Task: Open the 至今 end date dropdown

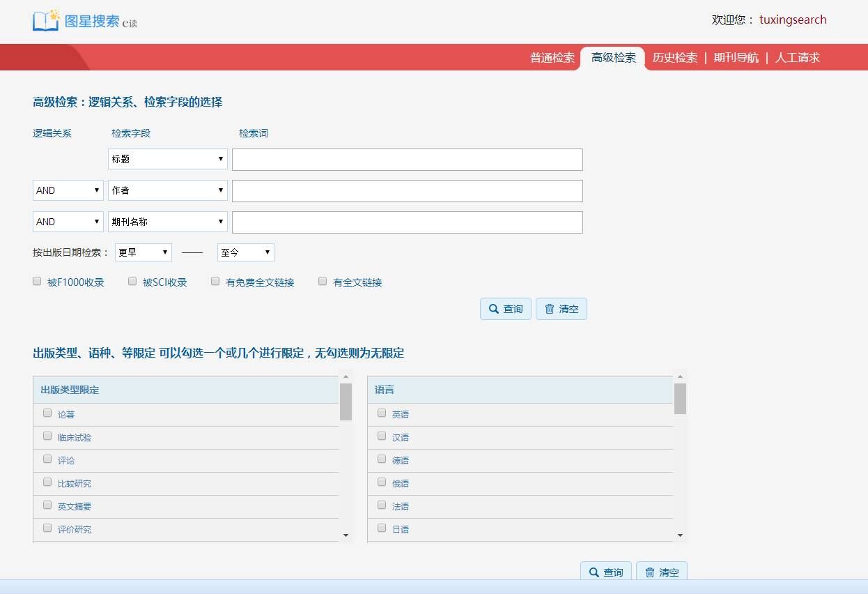Action: [x=245, y=252]
